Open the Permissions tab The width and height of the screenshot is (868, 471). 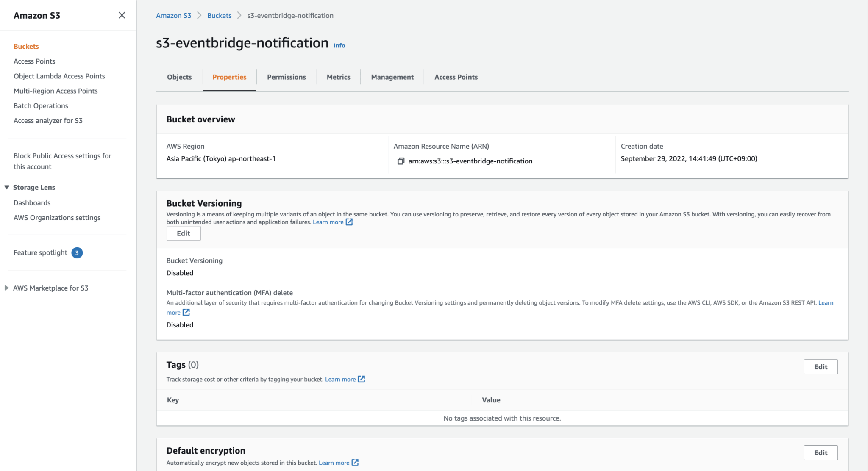tap(286, 77)
